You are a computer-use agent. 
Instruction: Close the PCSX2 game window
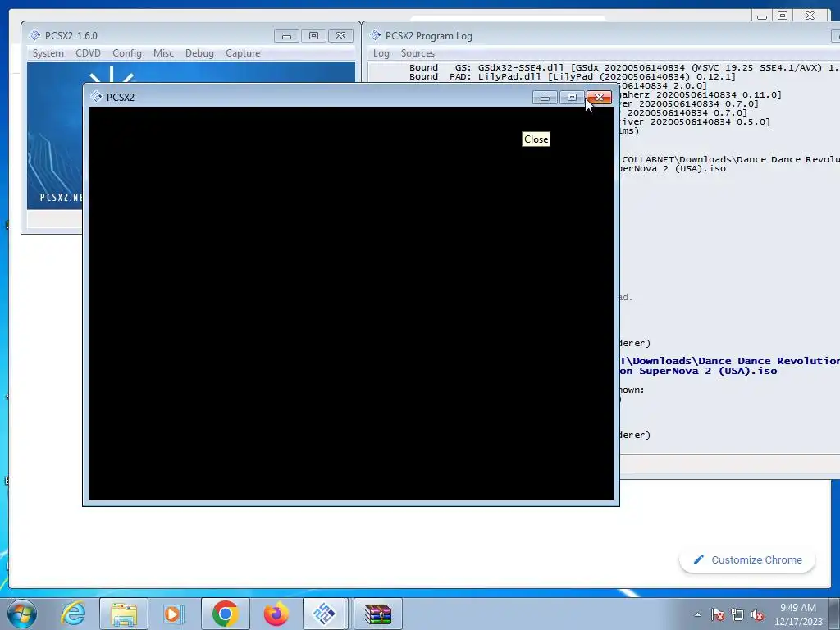(x=599, y=97)
